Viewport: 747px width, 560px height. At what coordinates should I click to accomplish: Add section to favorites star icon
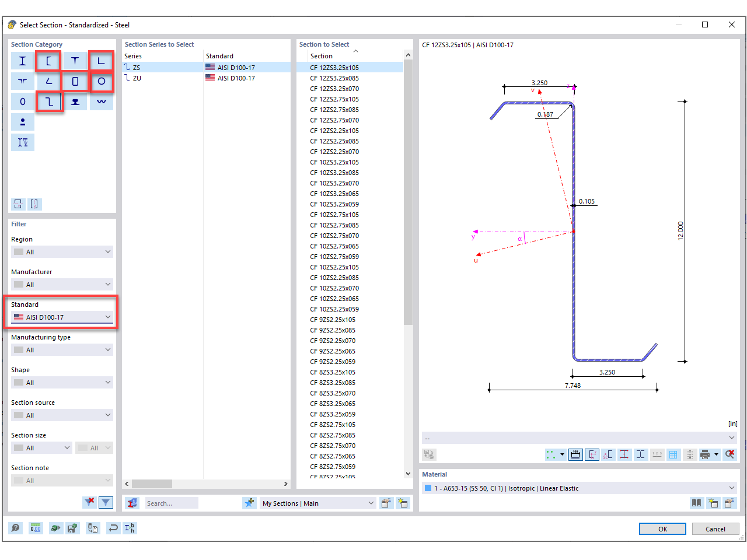249,503
